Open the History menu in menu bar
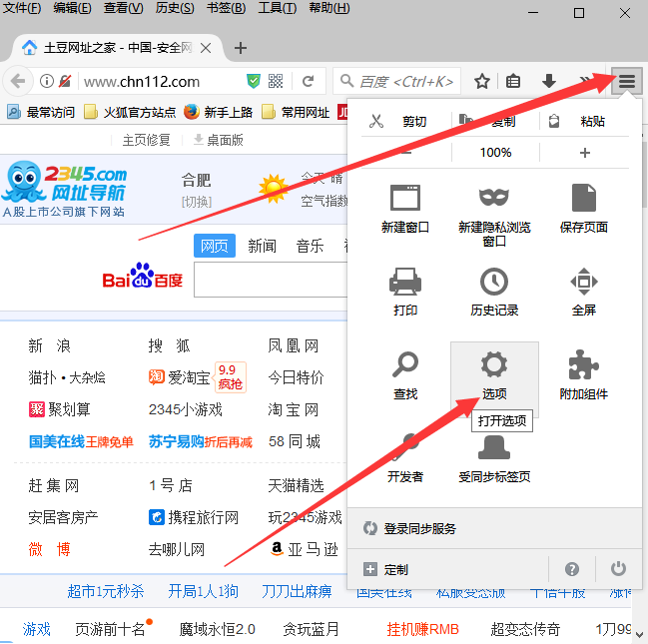Viewport: 648px width, 644px height. click(x=175, y=8)
